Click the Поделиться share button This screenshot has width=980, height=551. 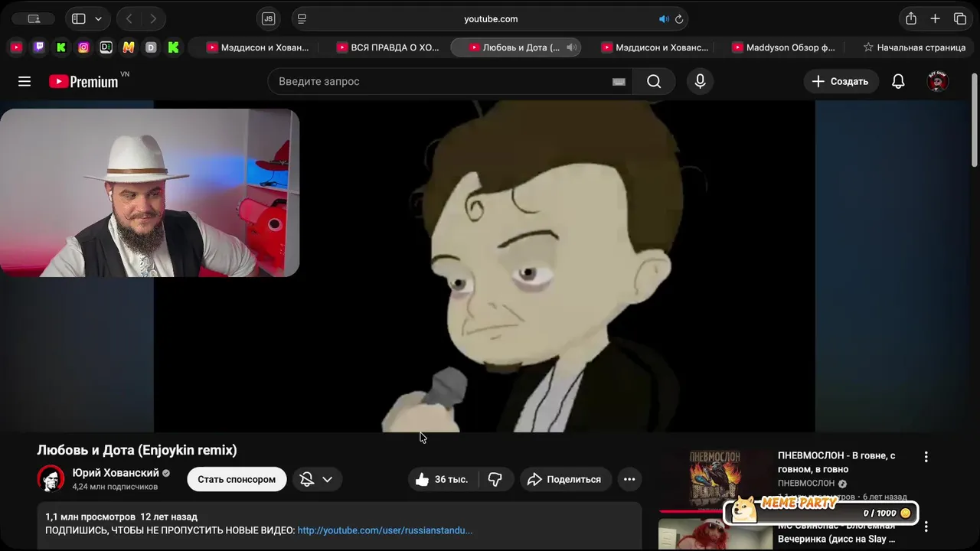[566, 479]
